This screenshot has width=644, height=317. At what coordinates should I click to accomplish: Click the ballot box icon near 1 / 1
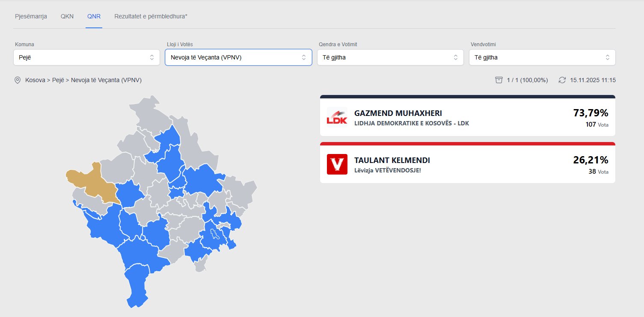click(499, 80)
